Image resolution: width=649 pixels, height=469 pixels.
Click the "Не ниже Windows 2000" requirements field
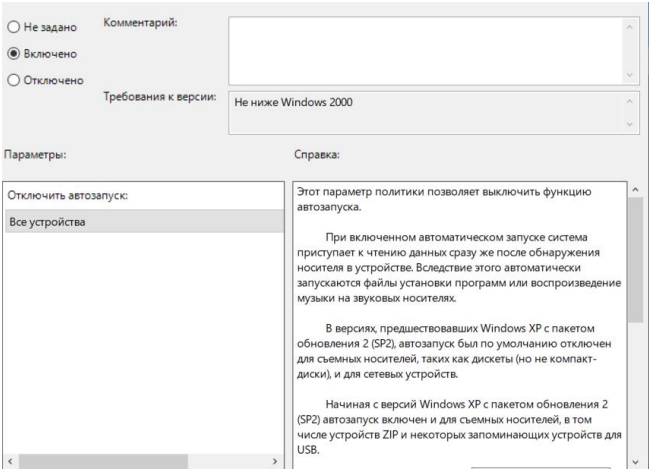click(x=424, y=113)
